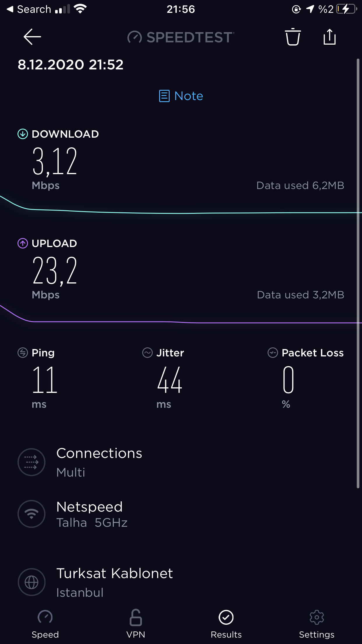The height and width of the screenshot is (644, 362).
Task: Tap the download speed graph line
Action: pyautogui.click(x=181, y=213)
